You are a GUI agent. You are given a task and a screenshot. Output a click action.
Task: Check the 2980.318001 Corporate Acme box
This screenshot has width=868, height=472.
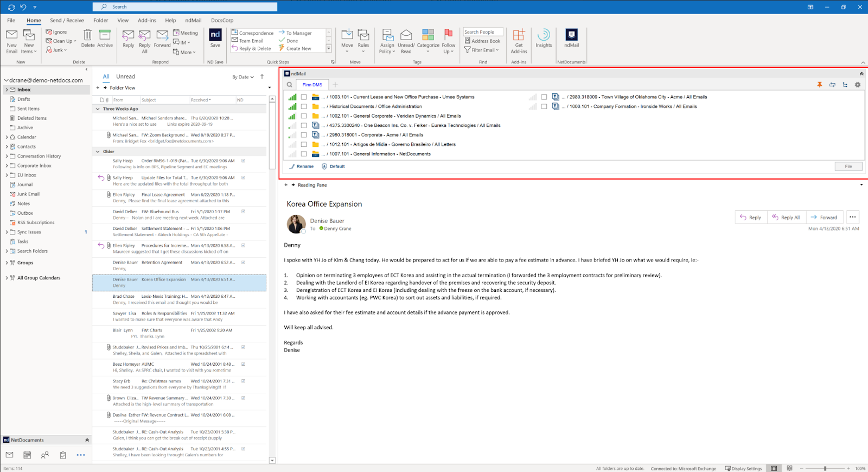point(304,135)
